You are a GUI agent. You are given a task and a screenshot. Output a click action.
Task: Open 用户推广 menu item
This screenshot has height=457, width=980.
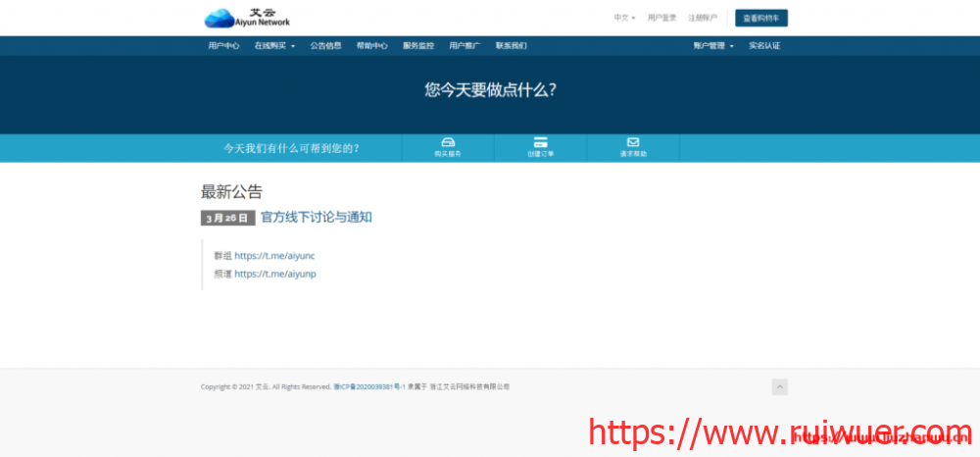coord(465,46)
